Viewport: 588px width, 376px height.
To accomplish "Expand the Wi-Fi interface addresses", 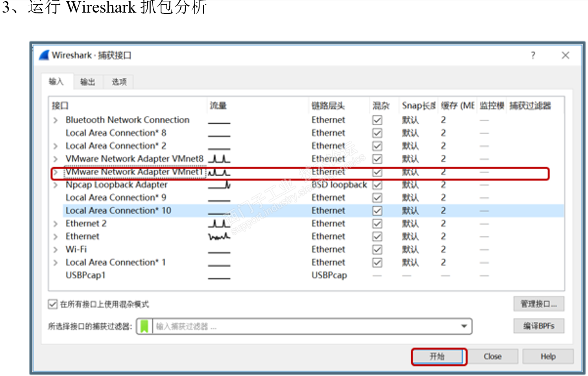I will pyautogui.click(x=55, y=250).
